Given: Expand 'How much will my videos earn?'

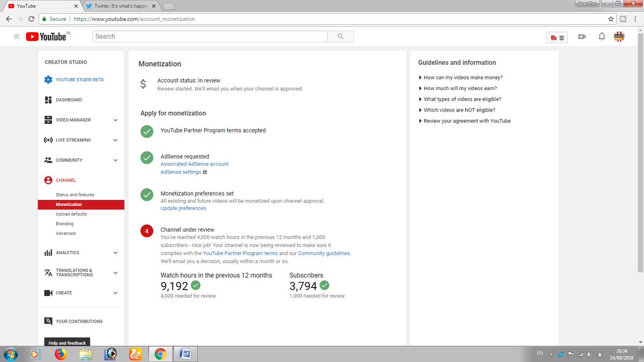Looking at the screenshot, I should (x=457, y=88).
